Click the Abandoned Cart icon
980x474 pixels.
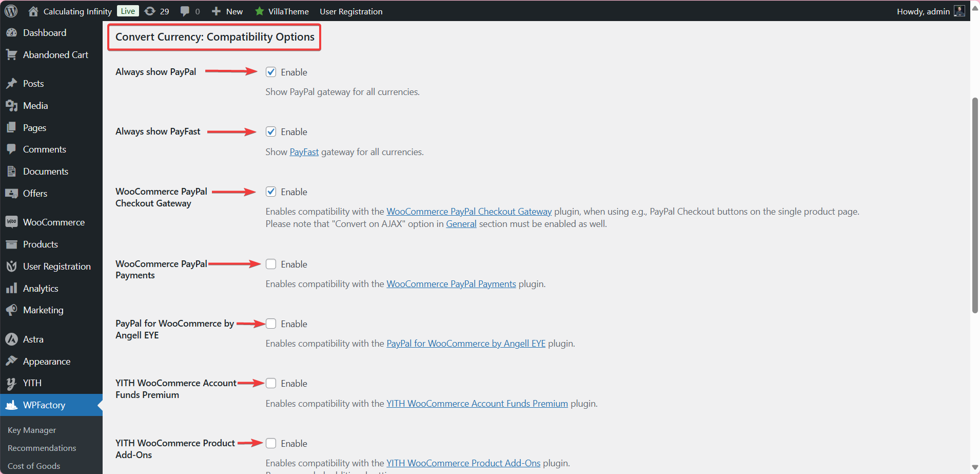pos(11,54)
